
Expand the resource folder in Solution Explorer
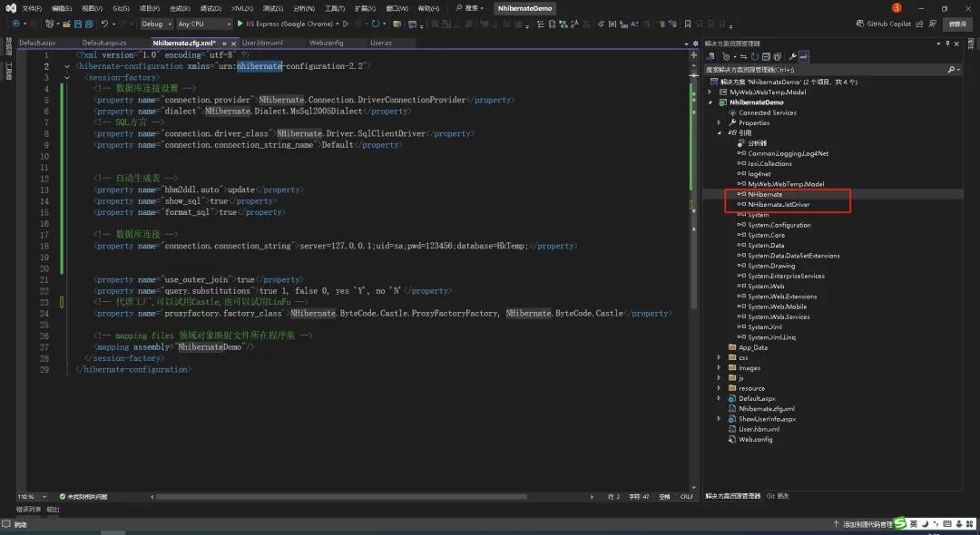tap(718, 388)
